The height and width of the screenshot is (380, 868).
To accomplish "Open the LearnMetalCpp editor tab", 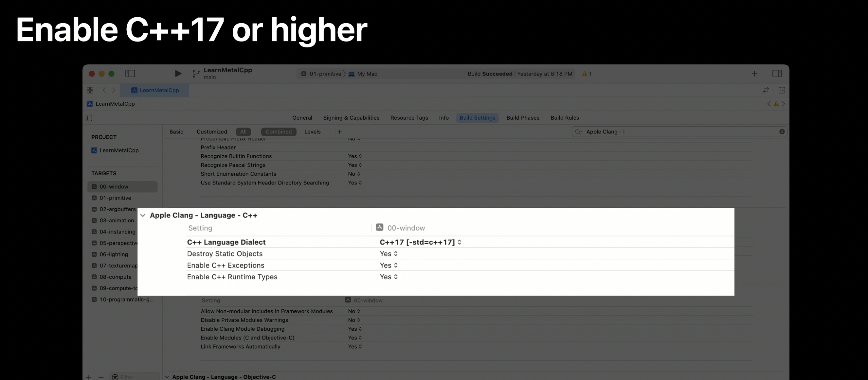I will click(x=155, y=90).
